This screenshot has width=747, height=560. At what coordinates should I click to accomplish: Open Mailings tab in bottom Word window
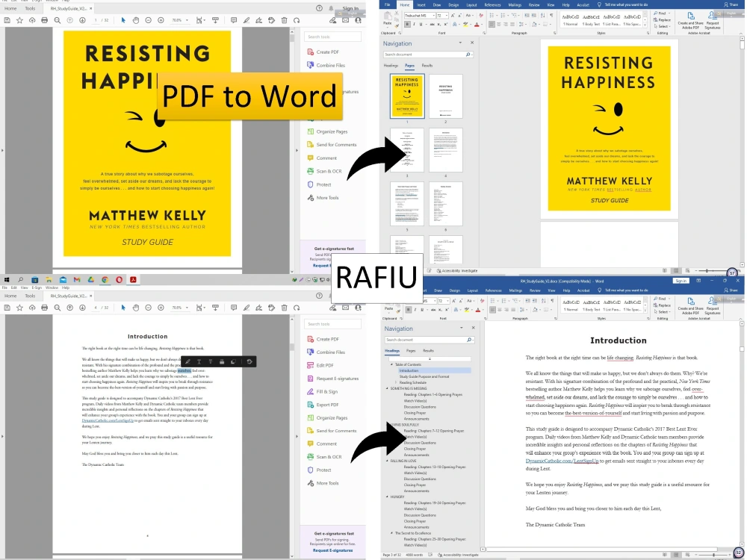[515, 290]
